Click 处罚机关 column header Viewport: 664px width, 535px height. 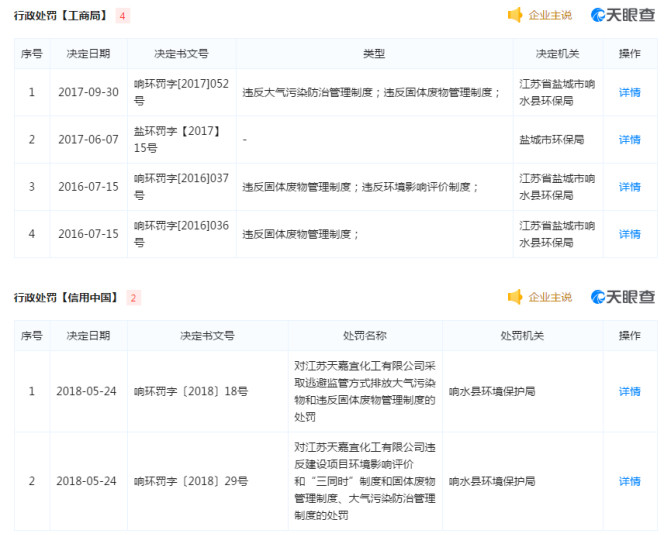click(x=522, y=336)
